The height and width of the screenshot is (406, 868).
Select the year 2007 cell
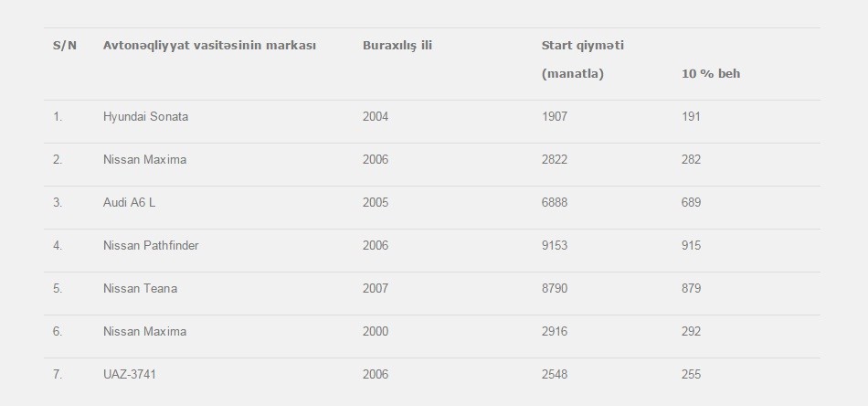click(x=375, y=289)
